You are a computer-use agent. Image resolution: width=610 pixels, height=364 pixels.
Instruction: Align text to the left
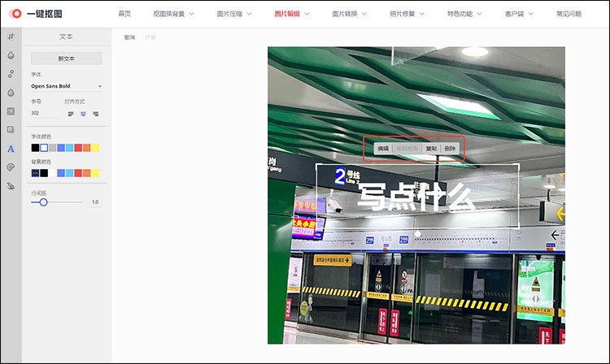click(x=71, y=114)
